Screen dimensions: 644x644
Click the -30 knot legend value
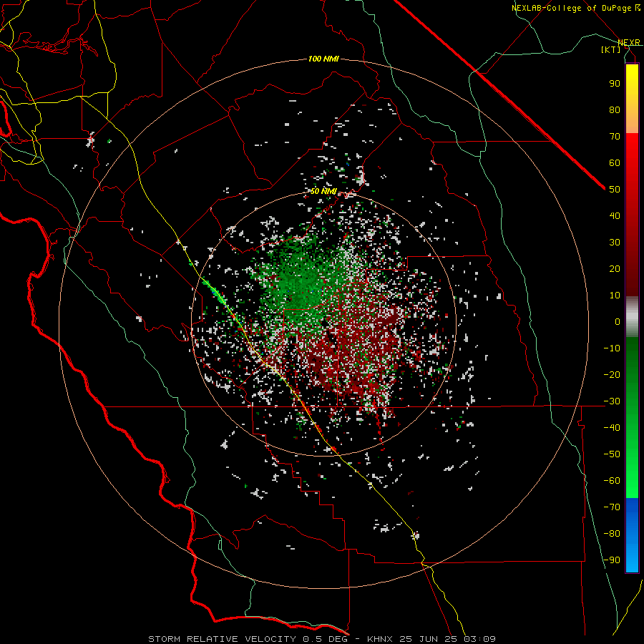click(612, 401)
